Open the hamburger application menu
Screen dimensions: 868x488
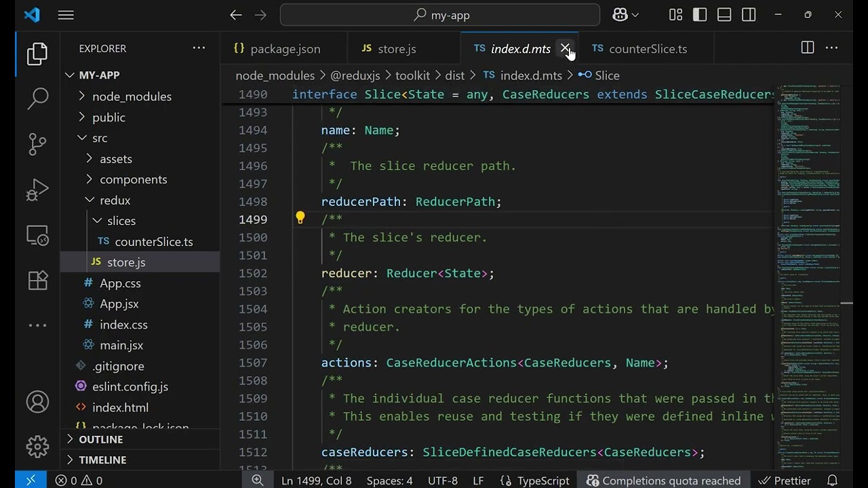pyautogui.click(x=66, y=15)
